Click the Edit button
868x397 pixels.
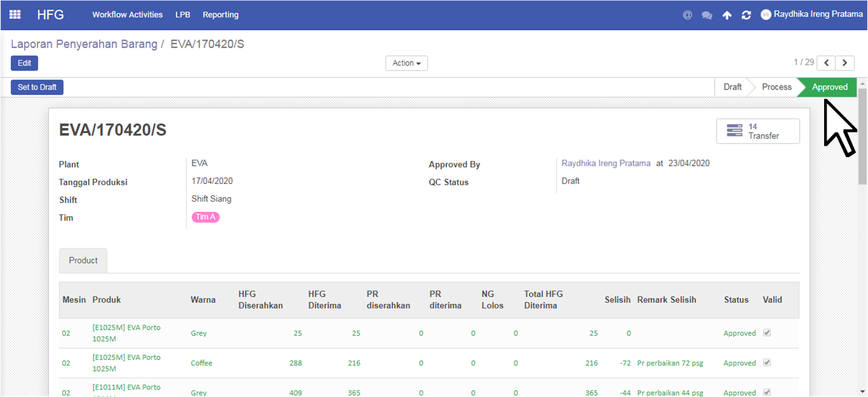24,63
